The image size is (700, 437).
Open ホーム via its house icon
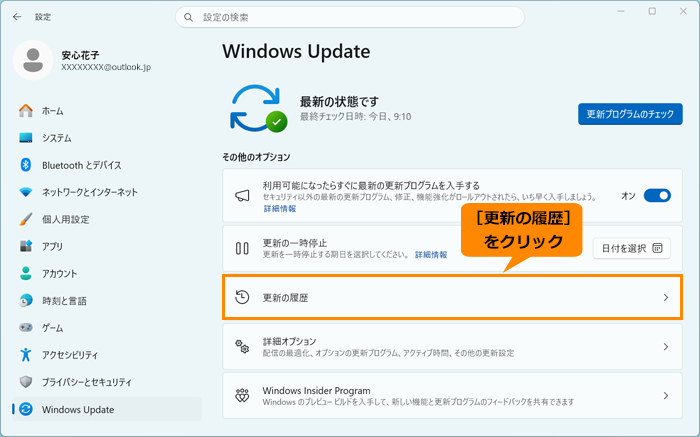point(26,111)
